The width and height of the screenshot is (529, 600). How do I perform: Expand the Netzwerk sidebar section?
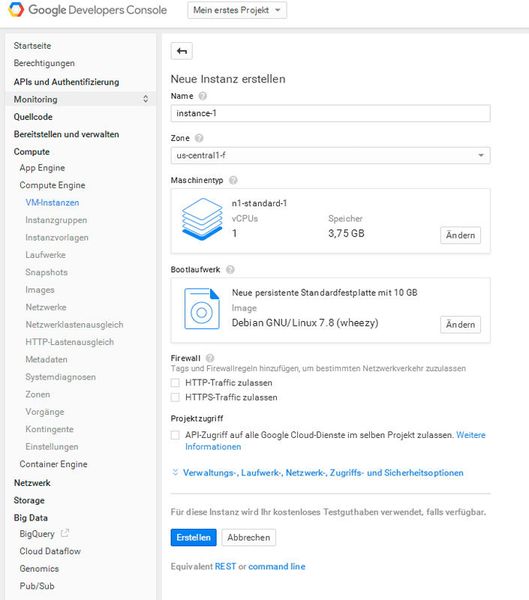32,483
